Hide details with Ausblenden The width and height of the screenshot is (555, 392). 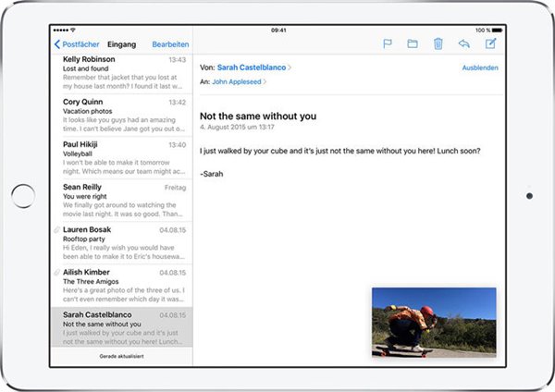[478, 67]
